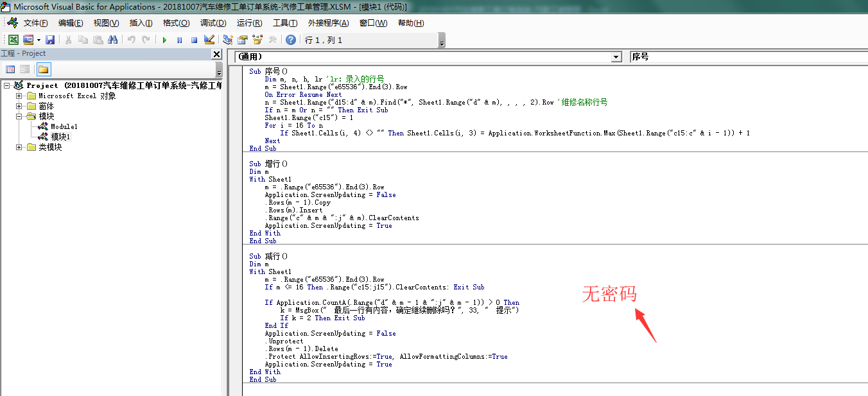The height and width of the screenshot is (396, 868).
Task: Click the '.Rows(m - 1).Delete' code line
Action: tap(301, 349)
